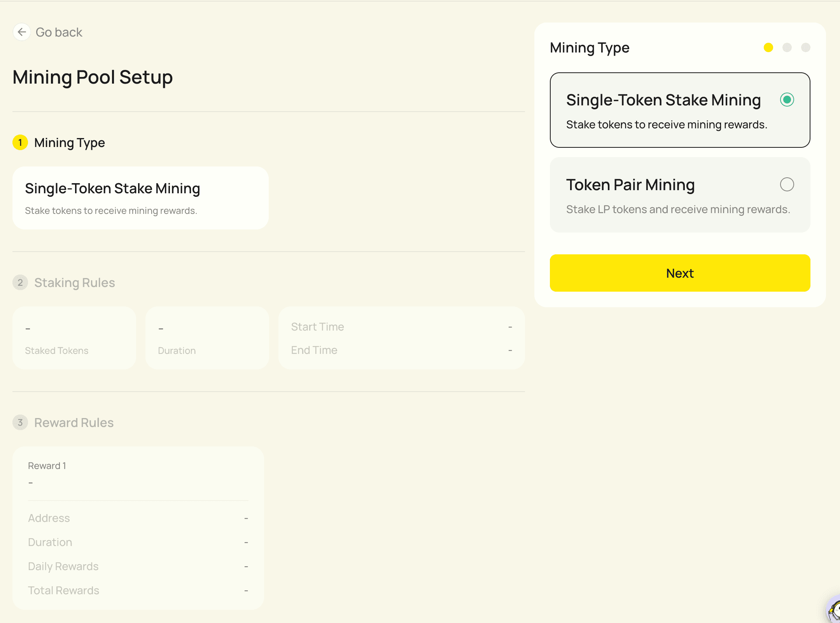Click the Total Rewards row
The image size is (840, 623).
click(138, 590)
